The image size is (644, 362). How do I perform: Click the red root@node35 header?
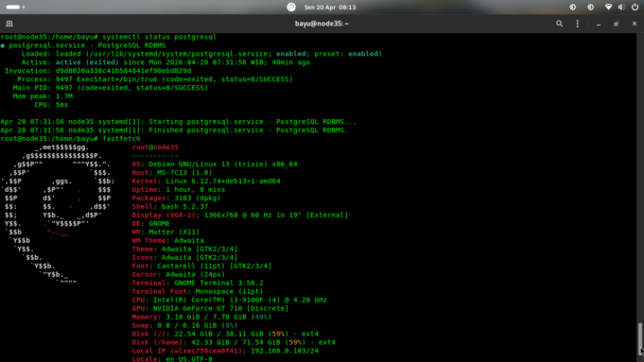155,147
